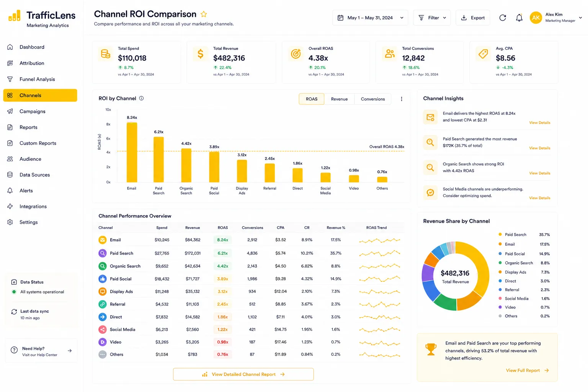Click the Email row ROAS trend sparkline
The height and width of the screenshot is (392, 588).
click(380, 240)
